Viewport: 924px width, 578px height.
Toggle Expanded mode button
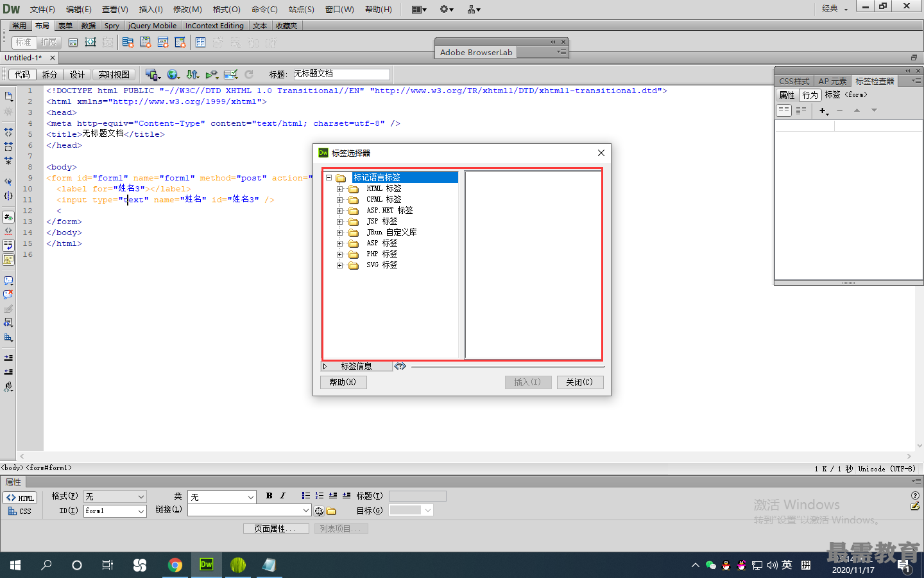click(49, 42)
